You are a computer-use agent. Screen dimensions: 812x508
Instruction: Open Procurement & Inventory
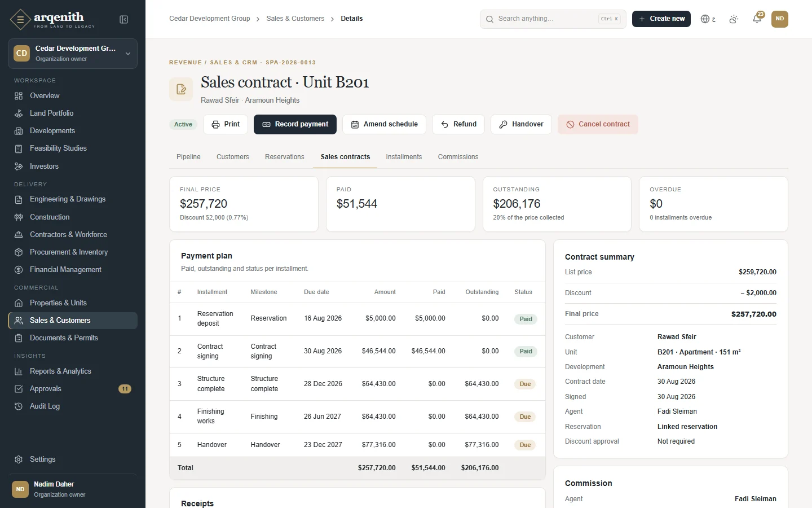tap(73, 252)
